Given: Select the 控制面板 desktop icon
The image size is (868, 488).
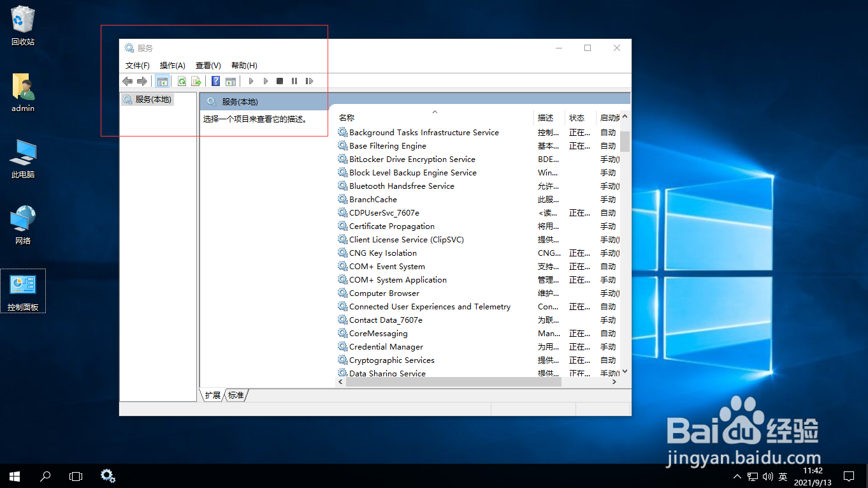Looking at the screenshot, I should coord(23,291).
